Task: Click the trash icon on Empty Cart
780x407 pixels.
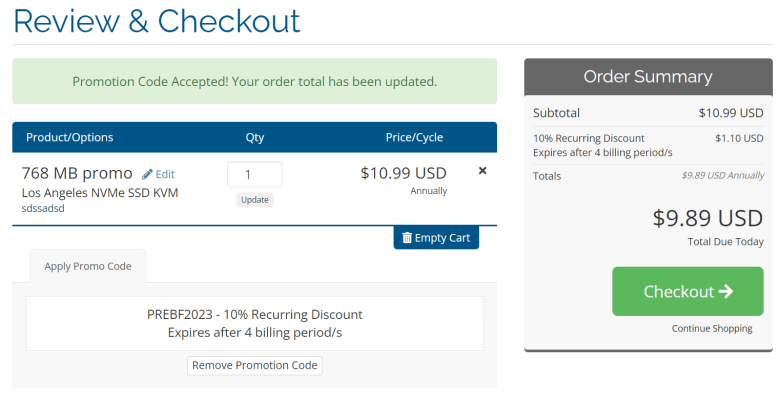Action: click(x=407, y=238)
